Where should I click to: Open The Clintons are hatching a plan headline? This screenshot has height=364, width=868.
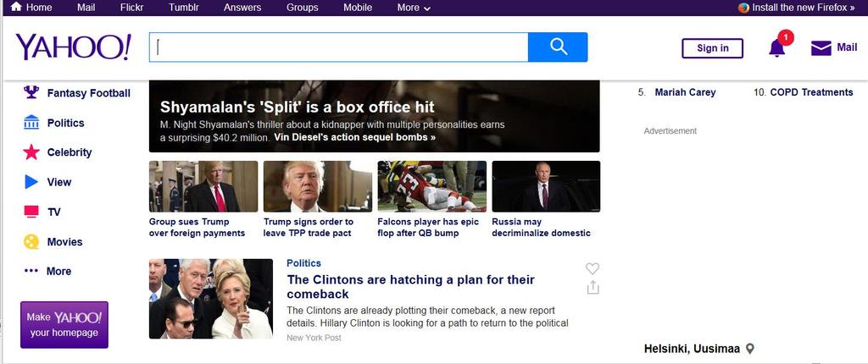[411, 287]
